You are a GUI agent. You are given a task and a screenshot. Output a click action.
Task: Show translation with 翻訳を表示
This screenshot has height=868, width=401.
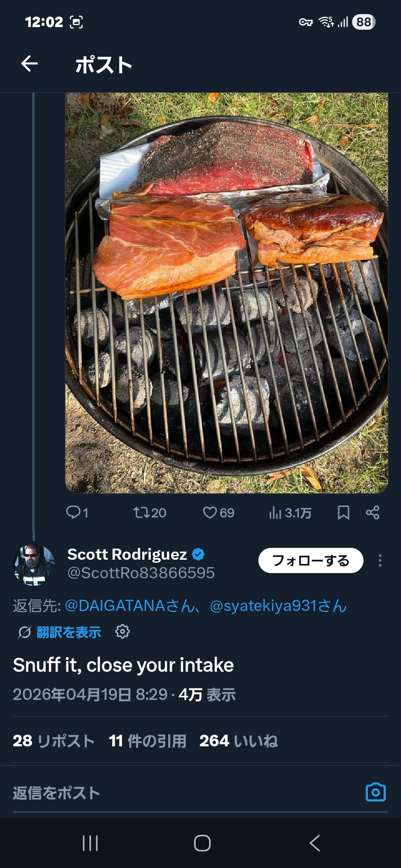pos(69,632)
